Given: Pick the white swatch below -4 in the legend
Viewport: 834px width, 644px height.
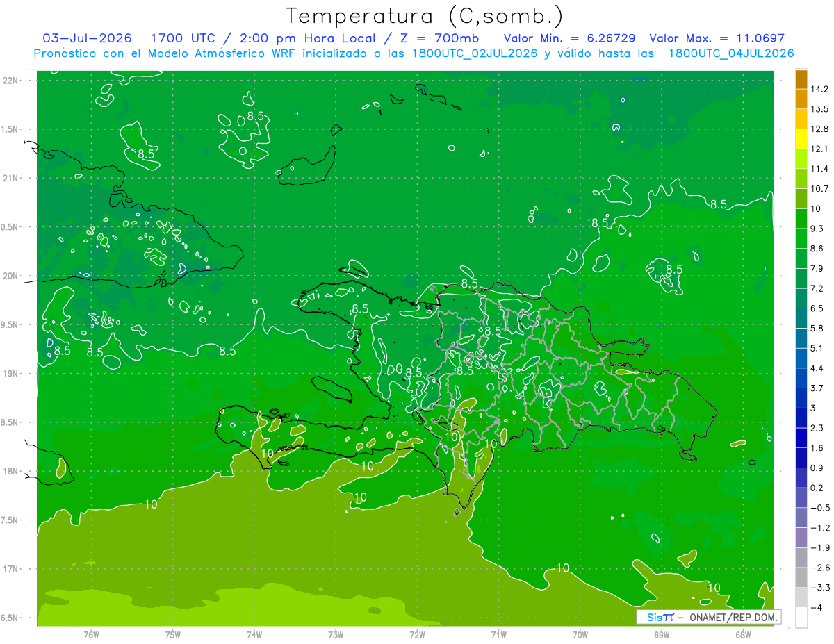Looking at the screenshot, I should point(801,618).
